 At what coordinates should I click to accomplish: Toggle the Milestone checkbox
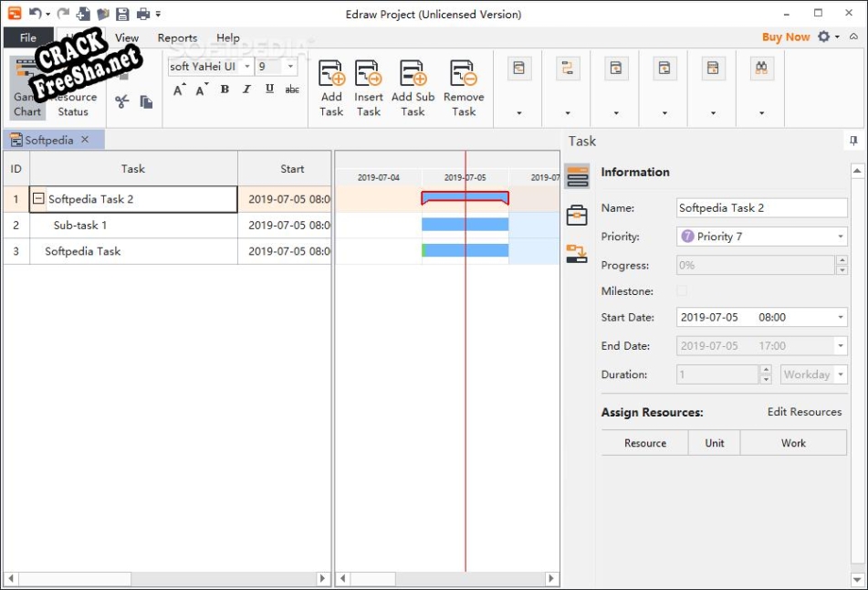coord(682,291)
